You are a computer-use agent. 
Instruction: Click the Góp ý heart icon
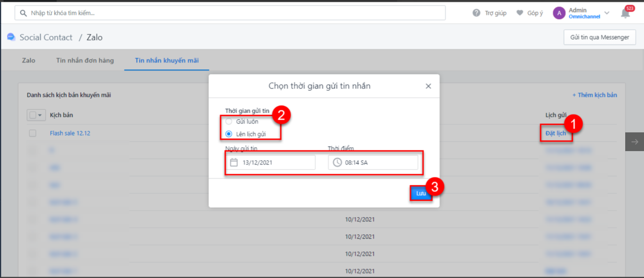(520, 13)
